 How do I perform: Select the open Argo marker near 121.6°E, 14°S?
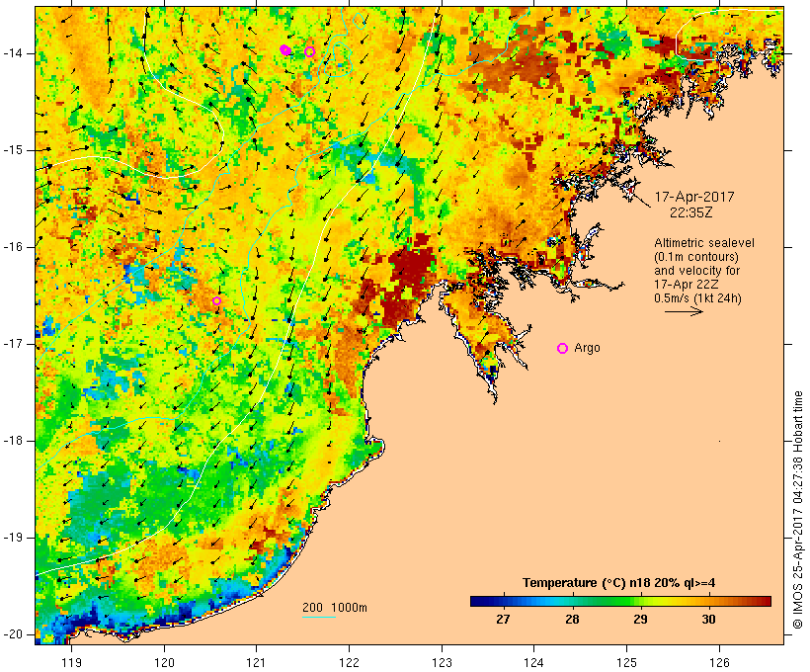click(309, 51)
